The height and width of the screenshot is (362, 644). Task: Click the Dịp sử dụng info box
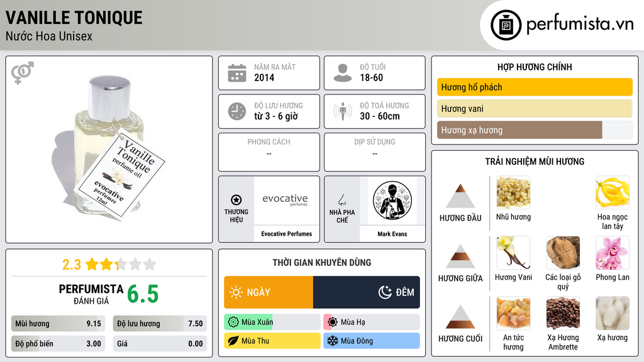pyautogui.click(x=375, y=152)
